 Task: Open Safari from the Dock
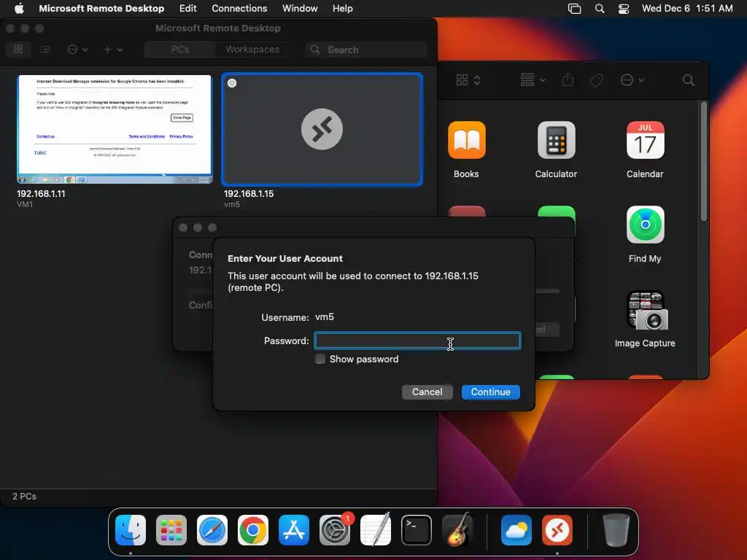point(212,530)
